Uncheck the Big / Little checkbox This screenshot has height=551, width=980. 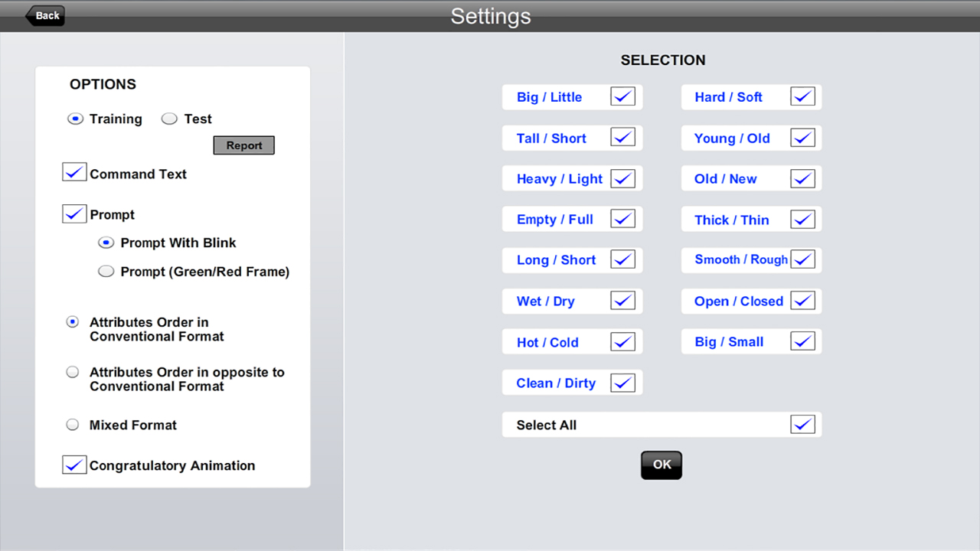[622, 96]
